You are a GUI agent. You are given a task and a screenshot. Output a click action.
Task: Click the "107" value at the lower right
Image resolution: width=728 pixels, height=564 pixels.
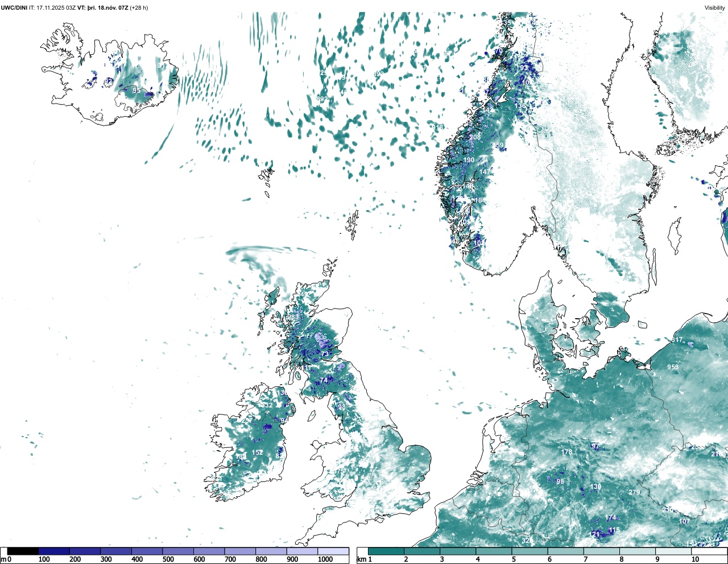coord(684,521)
